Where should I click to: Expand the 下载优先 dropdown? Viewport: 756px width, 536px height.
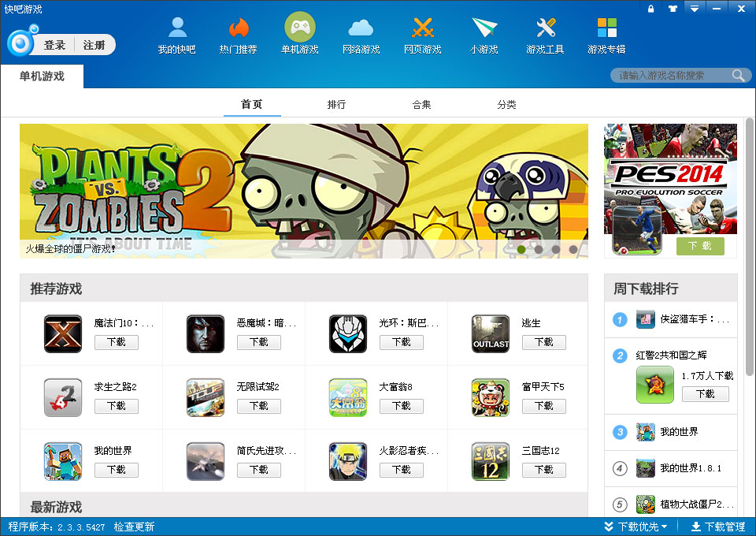(636, 527)
